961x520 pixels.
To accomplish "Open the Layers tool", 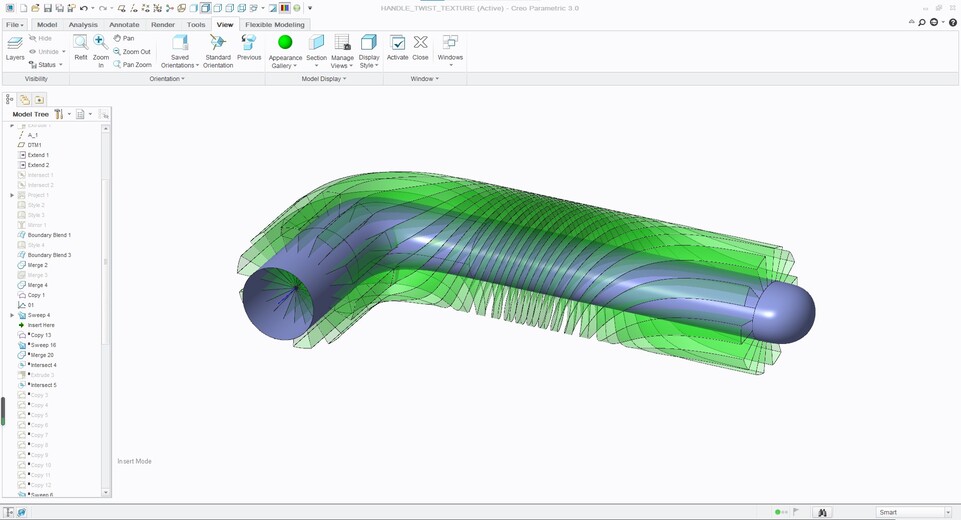I will pos(15,48).
